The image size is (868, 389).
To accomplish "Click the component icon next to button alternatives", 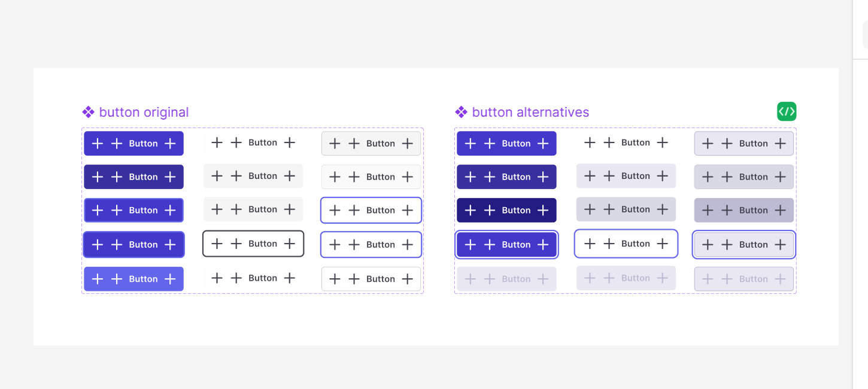I will coord(461,112).
